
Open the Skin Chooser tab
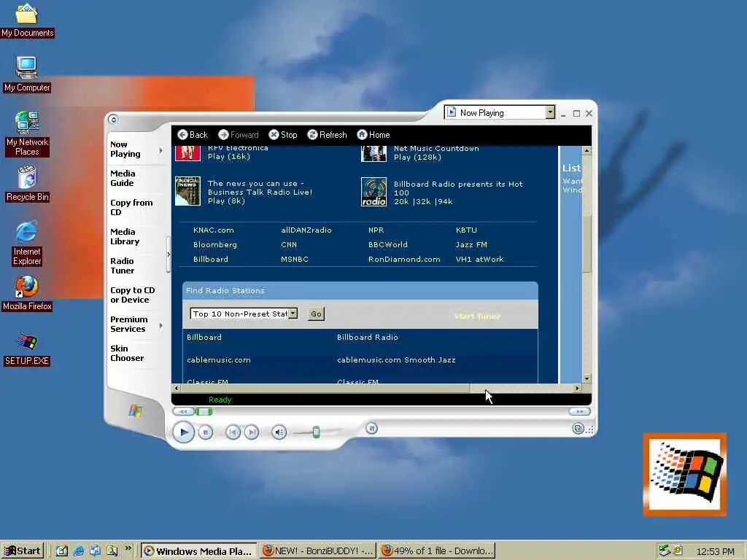click(x=127, y=354)
